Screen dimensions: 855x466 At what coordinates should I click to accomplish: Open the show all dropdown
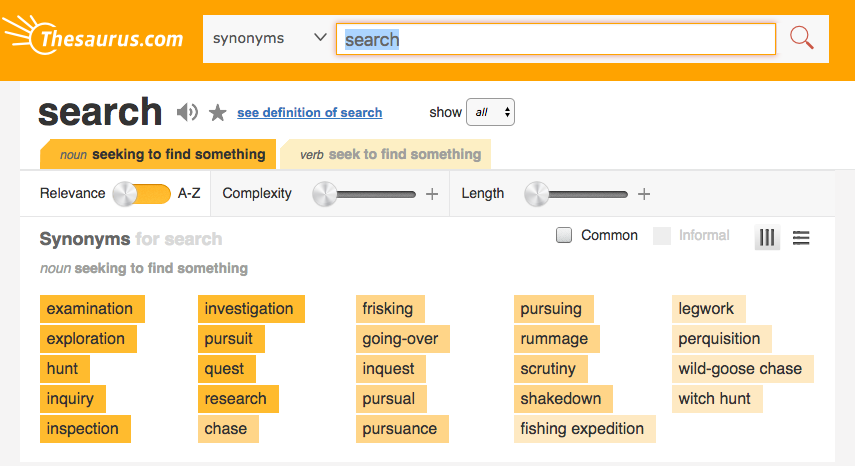tap(490, 112)
